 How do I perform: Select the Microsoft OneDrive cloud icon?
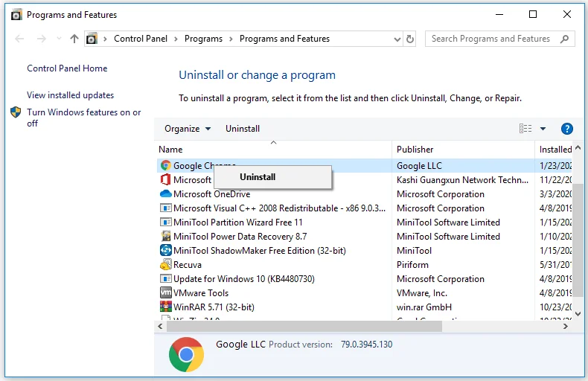165,194
